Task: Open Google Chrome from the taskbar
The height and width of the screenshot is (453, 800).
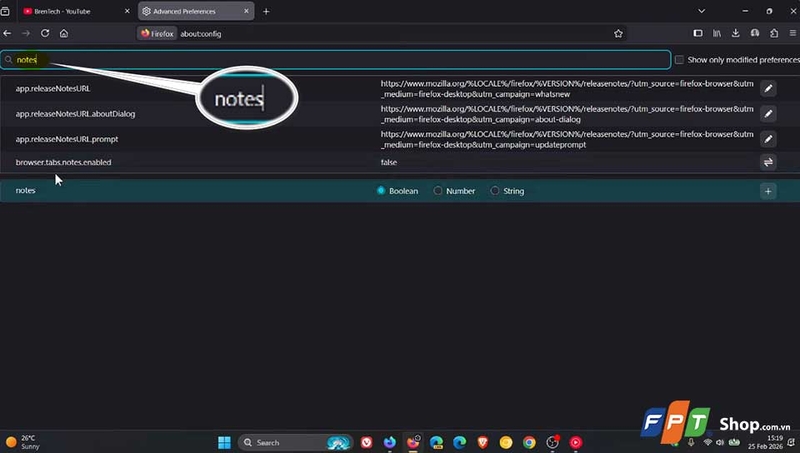Action: pyautogui.click(x=529, y=442)
